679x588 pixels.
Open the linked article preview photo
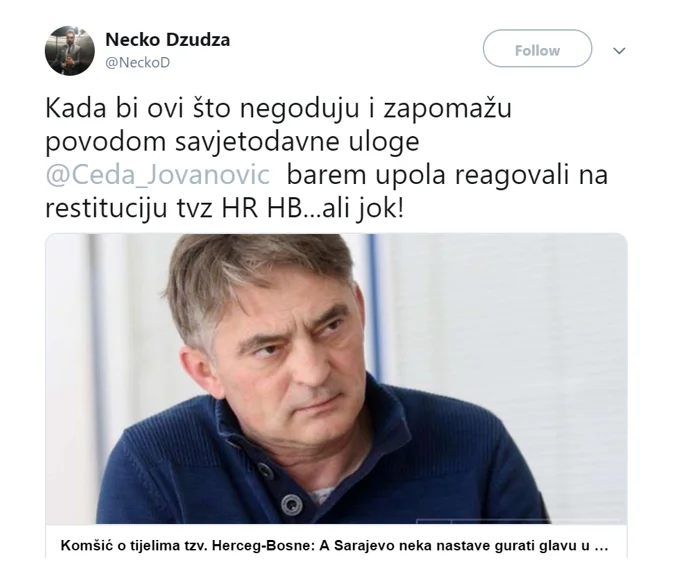click(x=336, y=379)
